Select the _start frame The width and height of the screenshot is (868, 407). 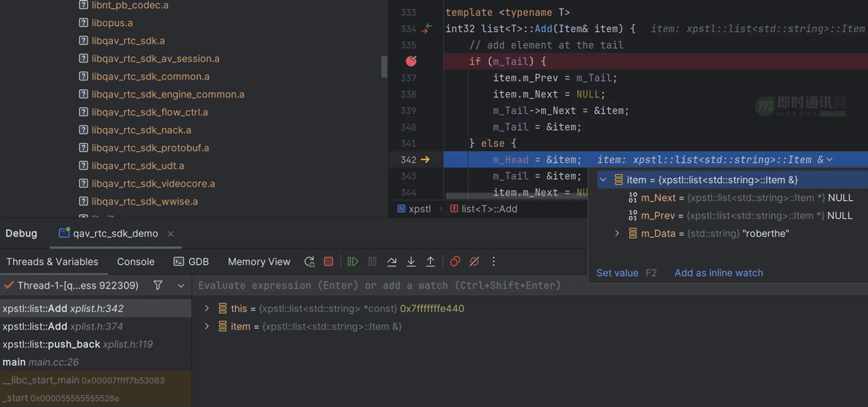click(96, 398)
